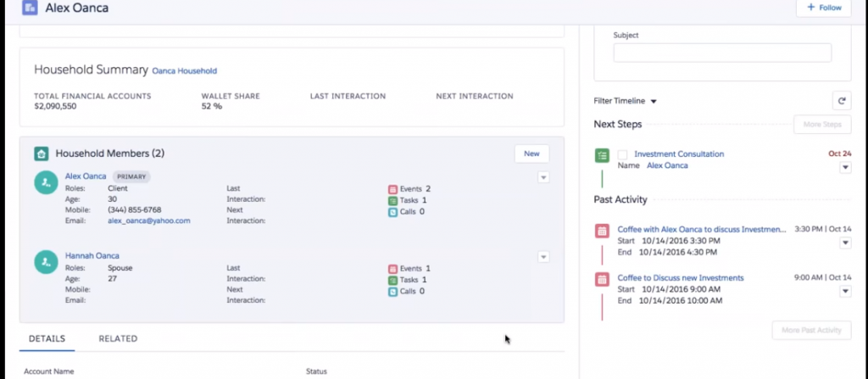868x379 pixels.
Task: Select the Details tab
Action: coord(47,338)
